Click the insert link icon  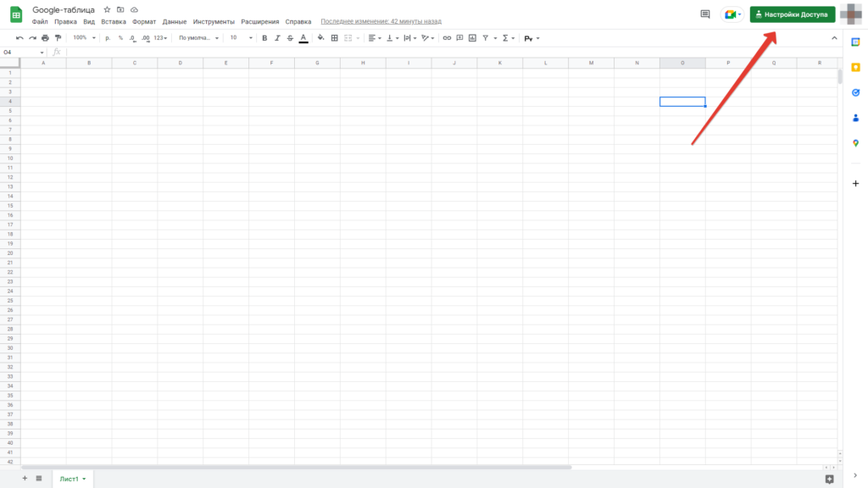click(447, 38)
